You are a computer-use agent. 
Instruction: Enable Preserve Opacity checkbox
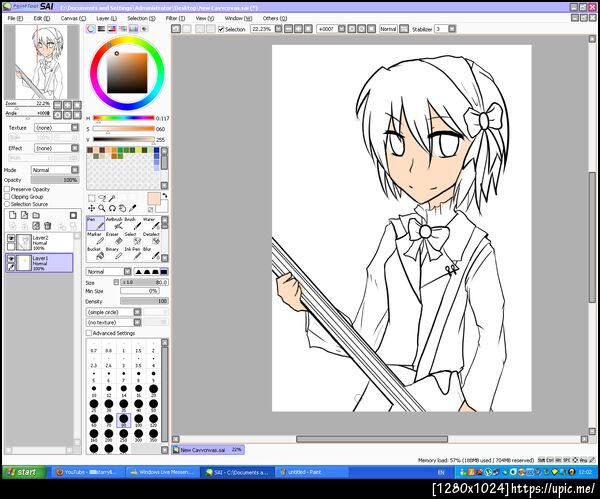(x=7, y=189)
